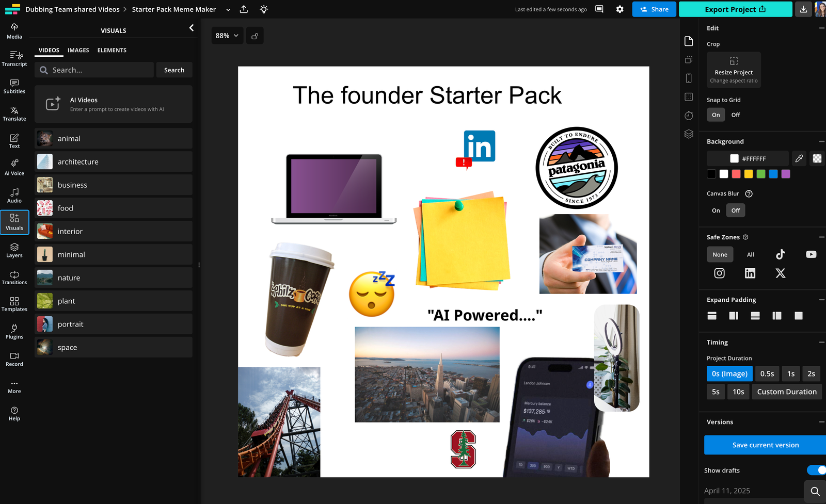Enable Snap to Grid

click(716, 115)
